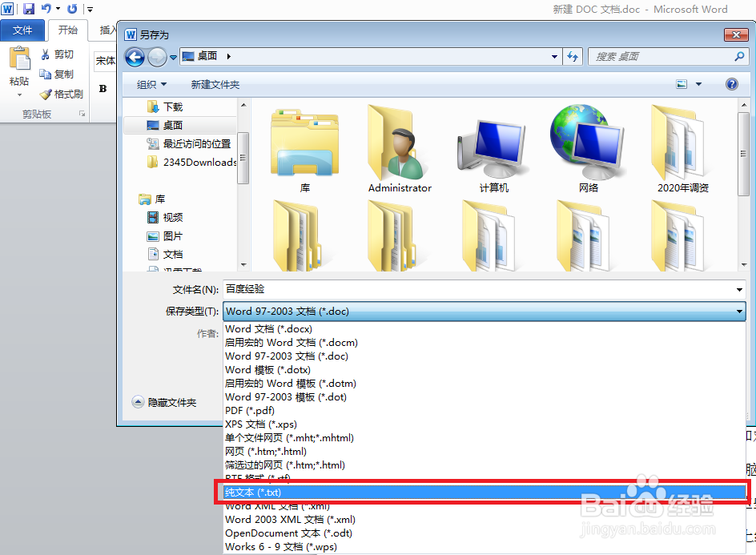Choose Word 文档 (*.docx) from the list
Screen dimensions: 756x555
[484, 329]
